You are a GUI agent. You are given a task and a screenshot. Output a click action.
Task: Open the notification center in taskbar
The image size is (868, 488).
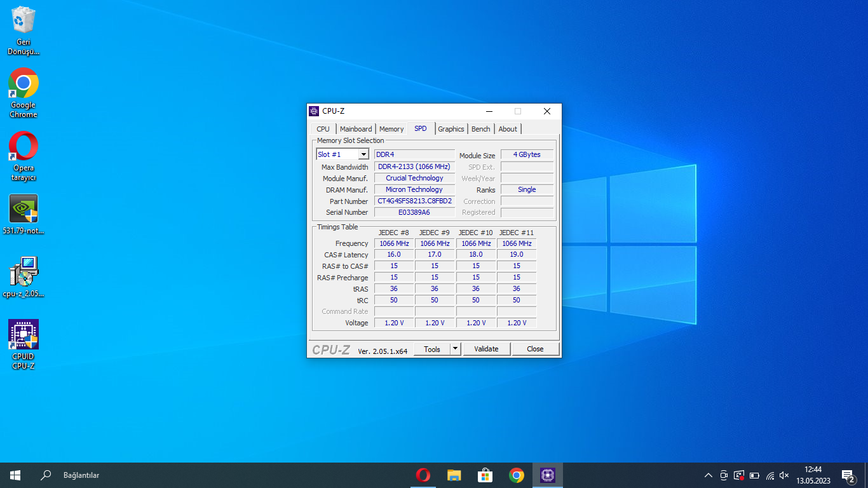click(848, 475)
